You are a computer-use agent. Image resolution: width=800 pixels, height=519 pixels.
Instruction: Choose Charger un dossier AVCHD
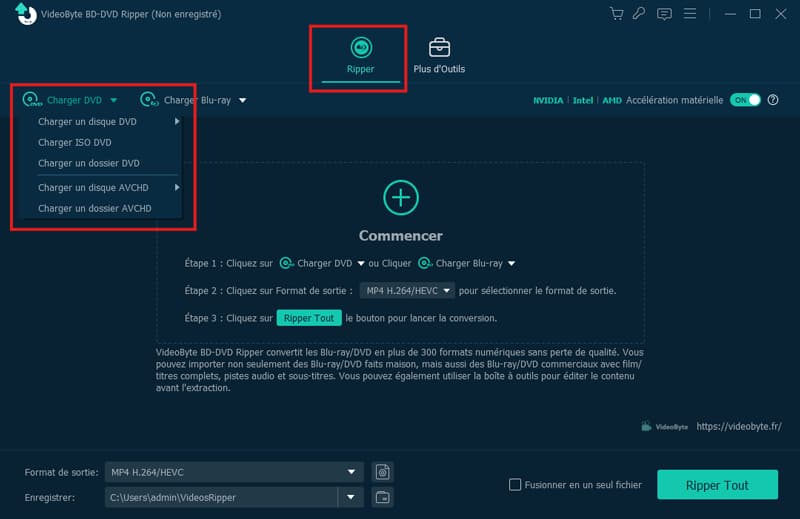tap(95, 208)
